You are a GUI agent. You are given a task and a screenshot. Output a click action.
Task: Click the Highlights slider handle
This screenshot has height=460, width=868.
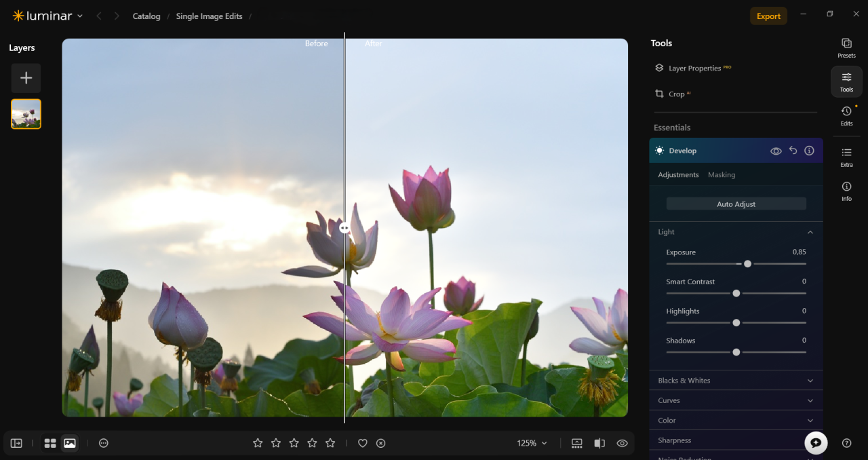(x=736, y=322)
